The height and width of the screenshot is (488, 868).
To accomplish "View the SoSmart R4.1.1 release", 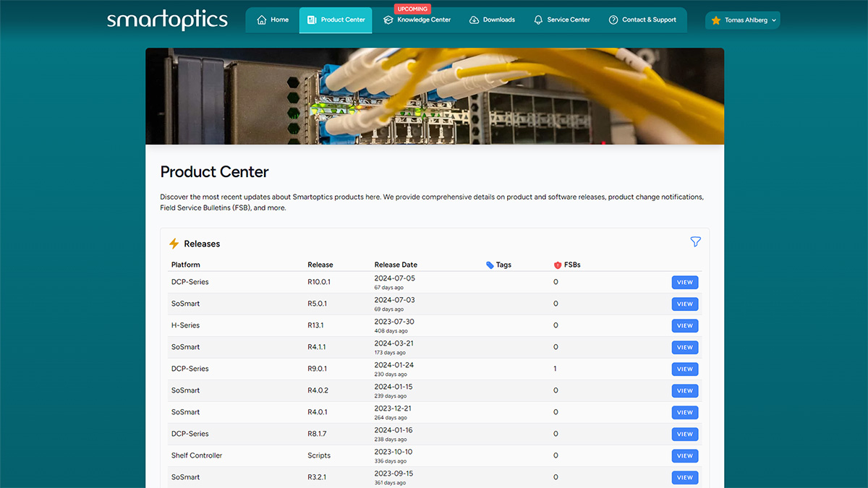I will click(685, 347).
